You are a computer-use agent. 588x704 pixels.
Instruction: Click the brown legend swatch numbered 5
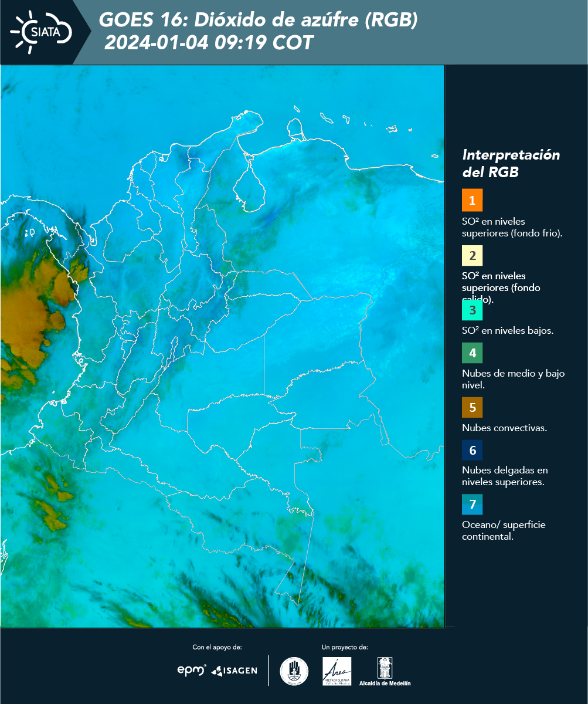(x=472, y=407)
